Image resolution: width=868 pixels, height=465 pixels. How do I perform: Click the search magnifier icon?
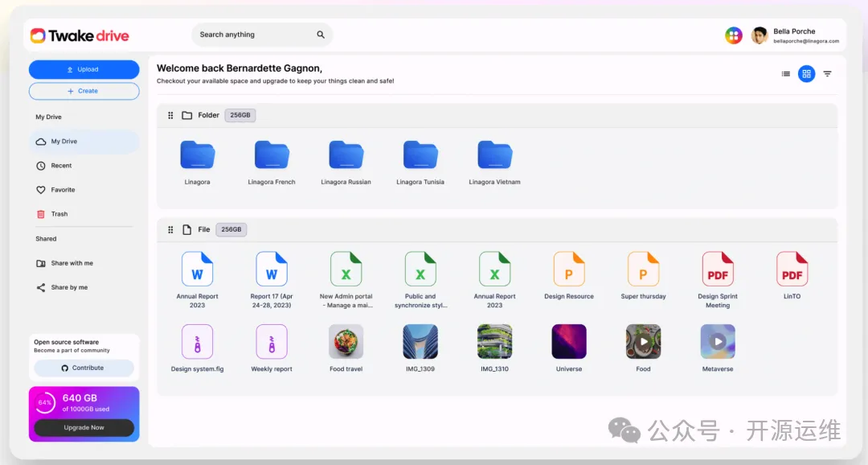[x=321, y=35]
